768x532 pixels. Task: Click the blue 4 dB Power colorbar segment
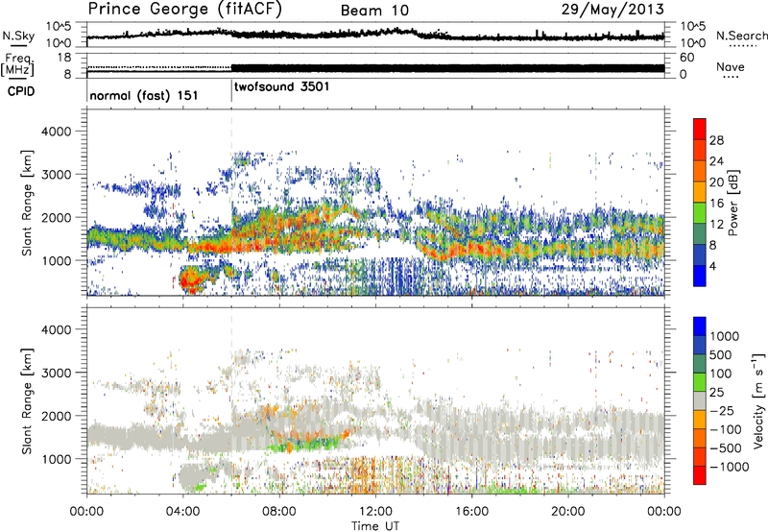[700, 276]
